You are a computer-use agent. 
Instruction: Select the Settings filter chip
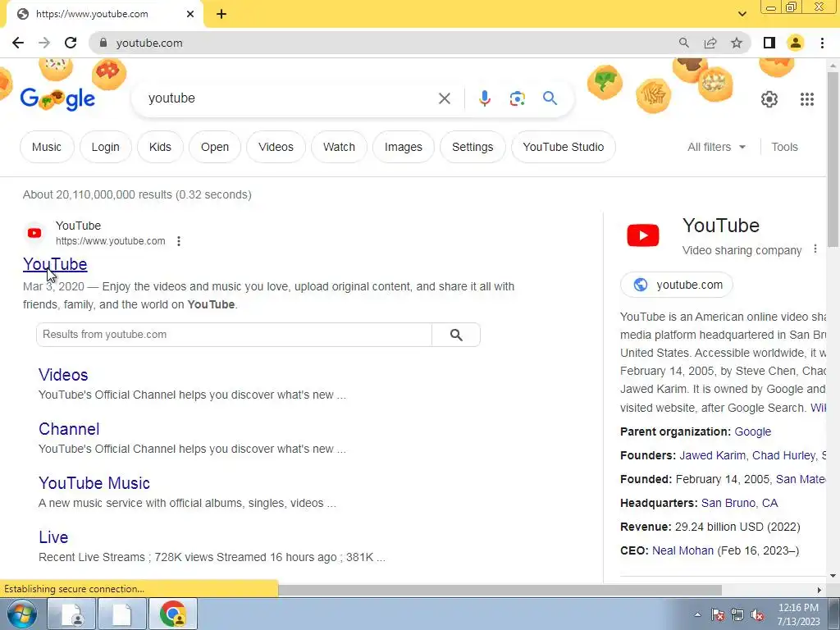(472, 147)
